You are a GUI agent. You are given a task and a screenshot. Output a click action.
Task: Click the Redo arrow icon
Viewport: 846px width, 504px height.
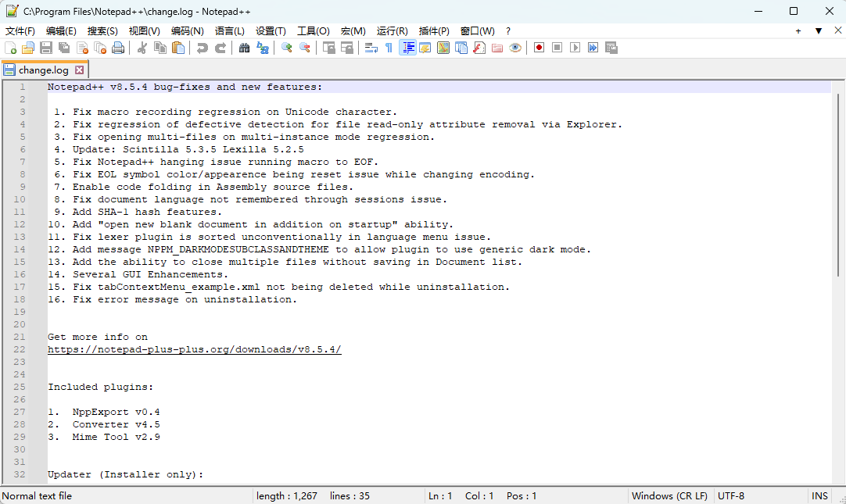(x=220, y=48)
